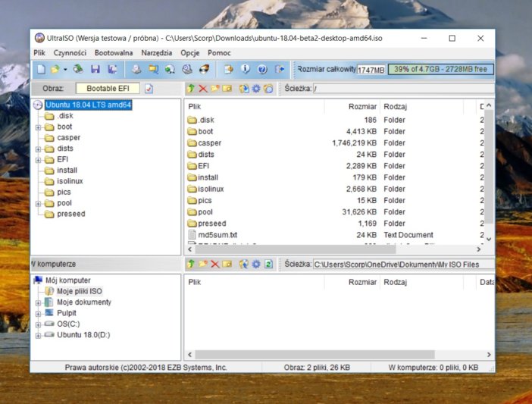This screenshot has height=404, width=532.
Task: Open the Opcje menu
Action: click(x=190, y=53)
